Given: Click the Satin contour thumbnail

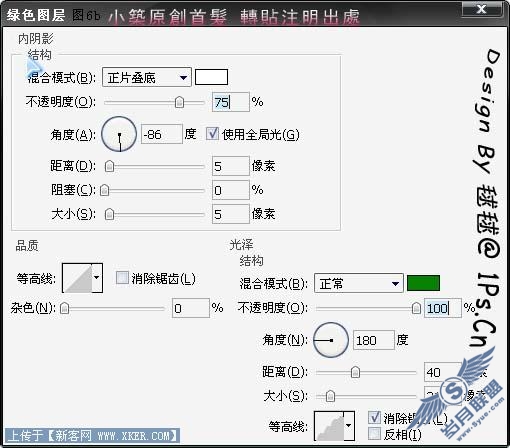Looking at the screenshot, I should [x=329, y=426].
